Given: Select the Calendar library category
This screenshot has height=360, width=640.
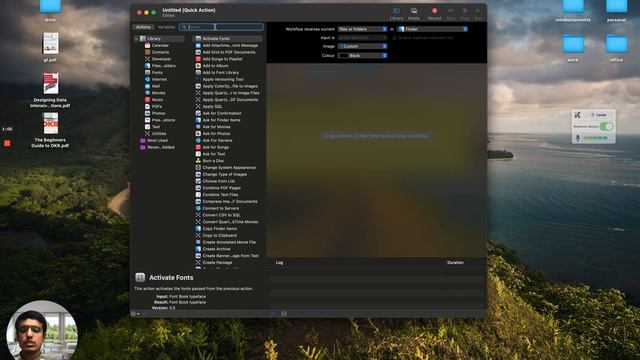Looking at the screenshot, I should tap(156, 45).
